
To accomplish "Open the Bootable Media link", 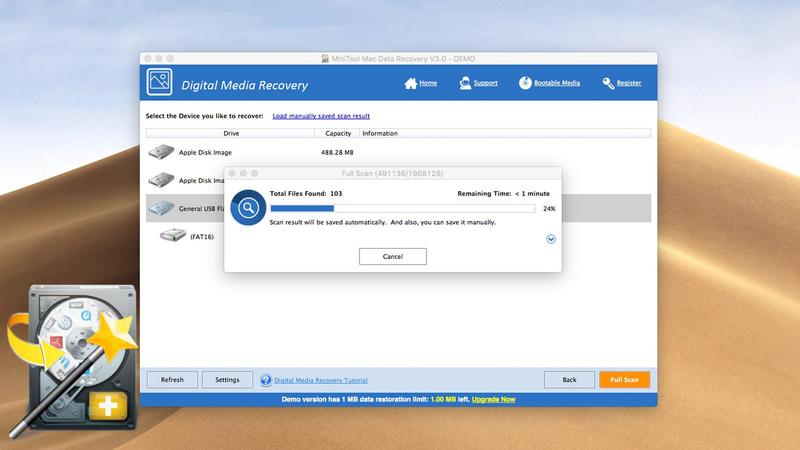I will click(557, 83).
